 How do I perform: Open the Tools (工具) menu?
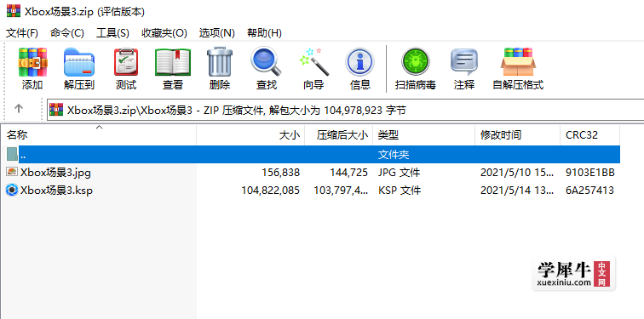point(112,33)
